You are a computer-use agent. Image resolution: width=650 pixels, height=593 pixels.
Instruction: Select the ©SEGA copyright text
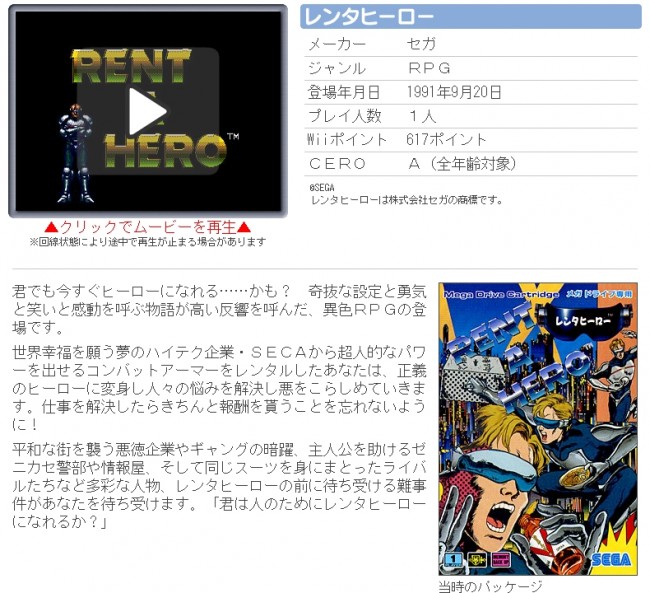(322, 187)
